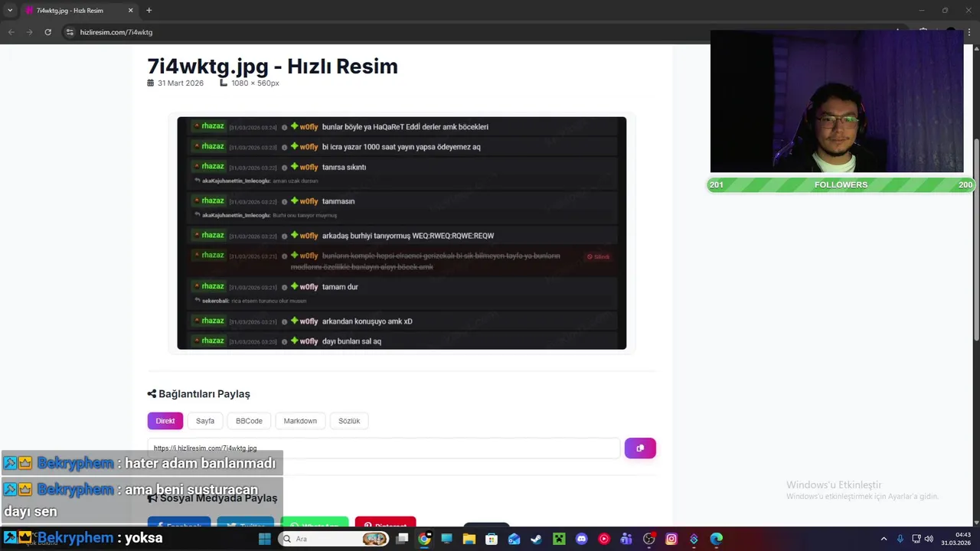Click the page vertical scrollbar
Screen dimensions: 980x551
pos(976,240)
